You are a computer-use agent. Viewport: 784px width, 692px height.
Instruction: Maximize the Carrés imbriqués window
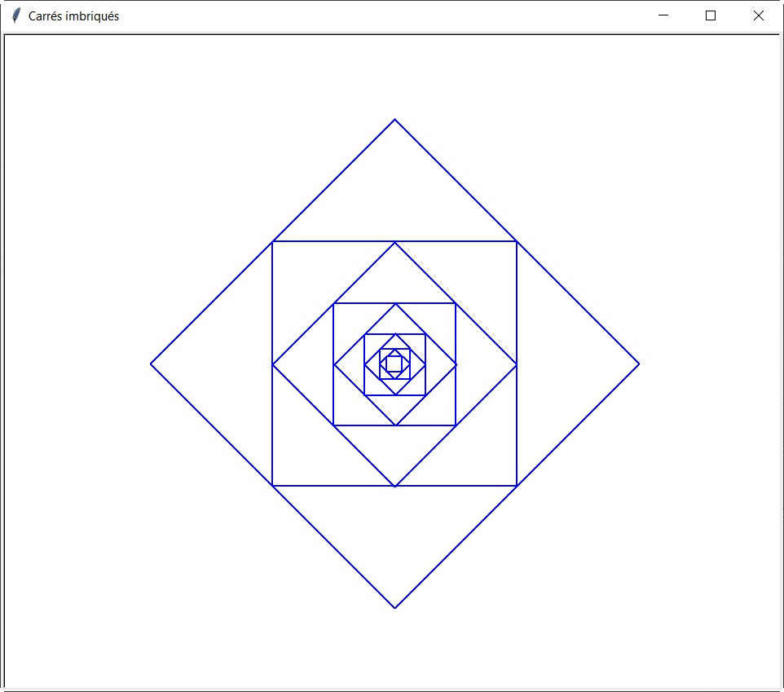click(x=710, y=15)
